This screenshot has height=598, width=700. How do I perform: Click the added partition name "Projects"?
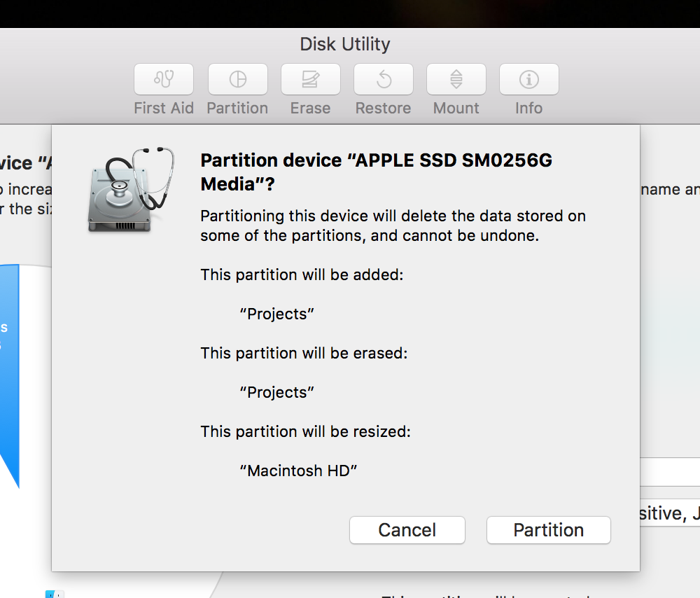click(x=276, y=314)
